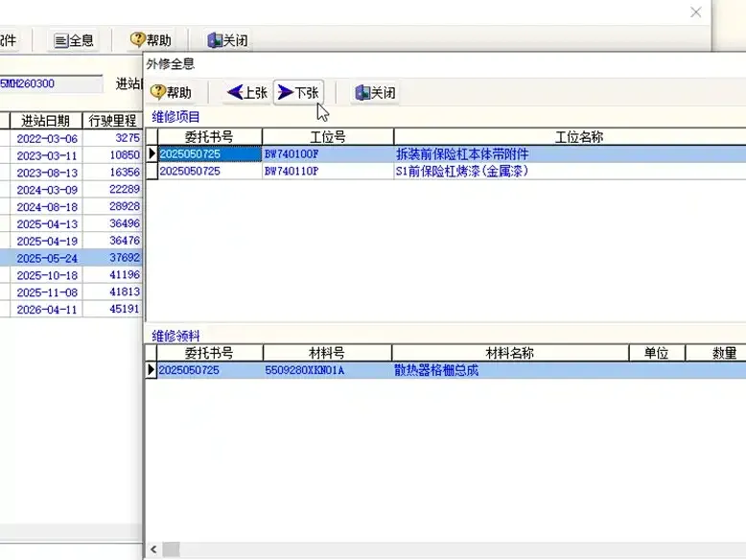Click 拆装前保险杠本体带附件 work item
This screenshot has height=560, width=746.
pos(462,154)
